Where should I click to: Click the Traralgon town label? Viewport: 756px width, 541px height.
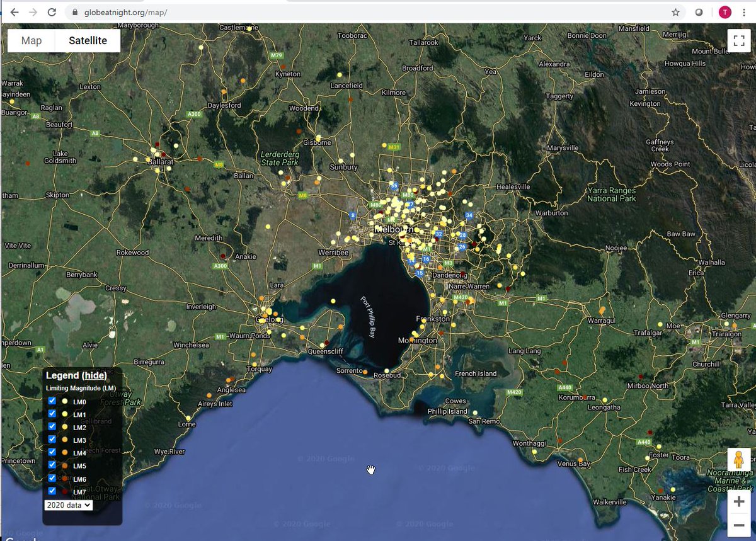[727, 333]
